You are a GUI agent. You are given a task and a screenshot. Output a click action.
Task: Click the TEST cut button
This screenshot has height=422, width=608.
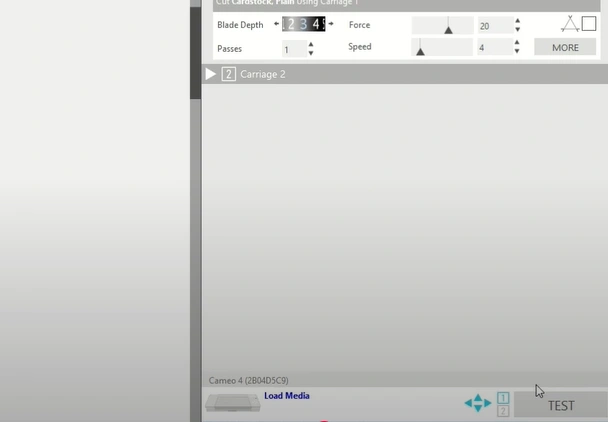pos(561,406)
